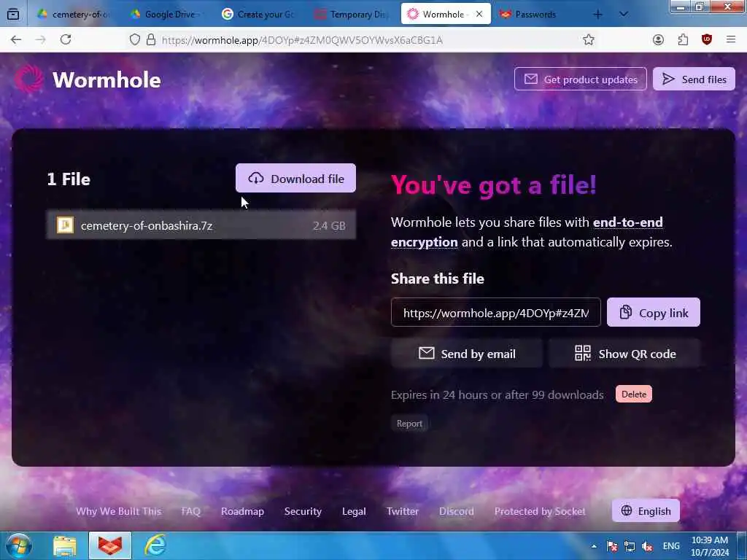The height and width of the screenshot is (560, 747).
Task: Open the Roadmap footer link
Action: click(242, 511)
